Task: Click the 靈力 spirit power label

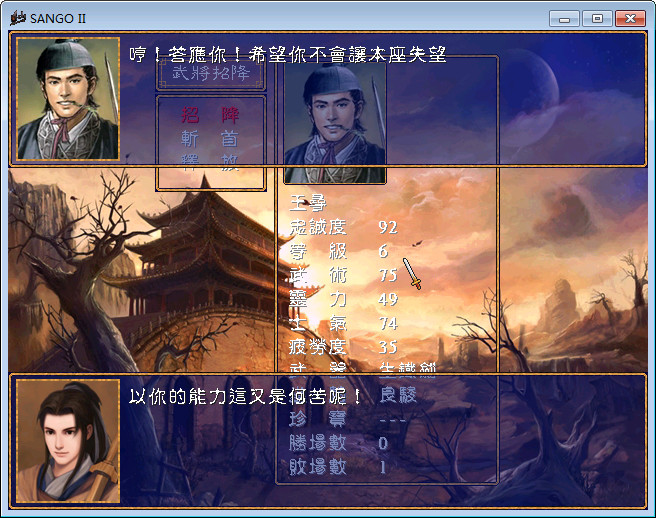Action: (318, 299)
